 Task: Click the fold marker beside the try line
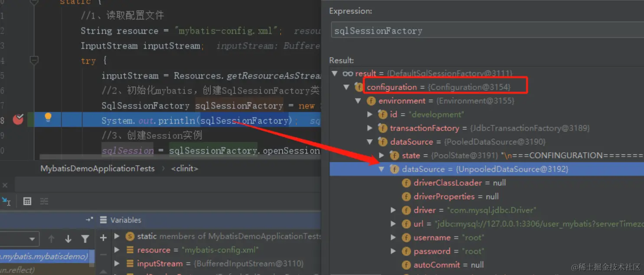pyautogui.click(x=34, y=60)
